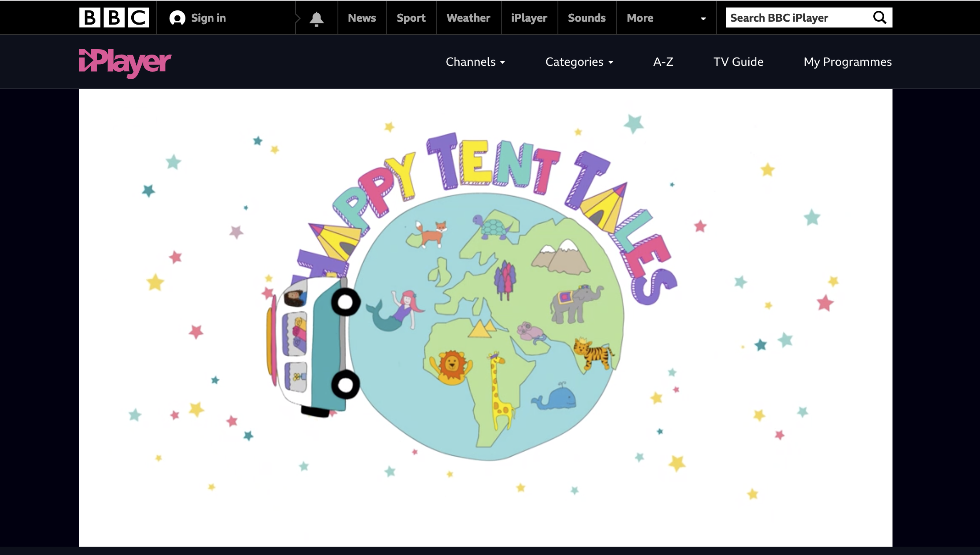Select iPlayer in the top bar
Image resolution: width=980 pixels, height=555 pixels.
pyautogui.click(x=529, y=18)
